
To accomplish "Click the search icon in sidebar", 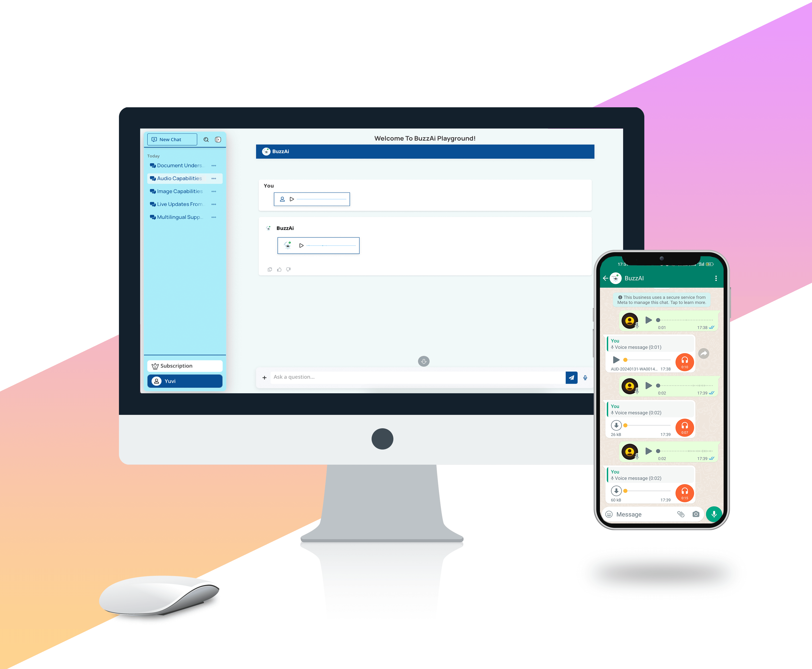I will coord(207,140).
